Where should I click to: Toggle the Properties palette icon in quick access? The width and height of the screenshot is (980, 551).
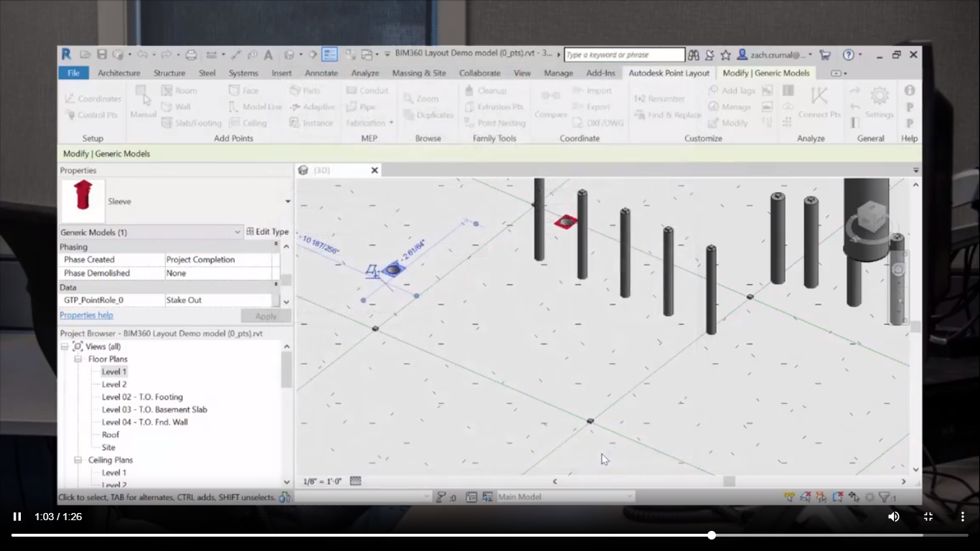click(x=329, y=55)
